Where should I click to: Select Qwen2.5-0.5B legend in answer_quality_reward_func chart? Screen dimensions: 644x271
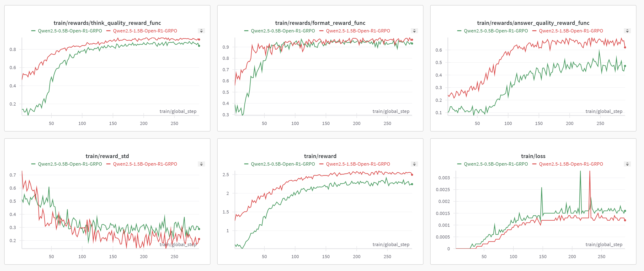click(492, 31)
